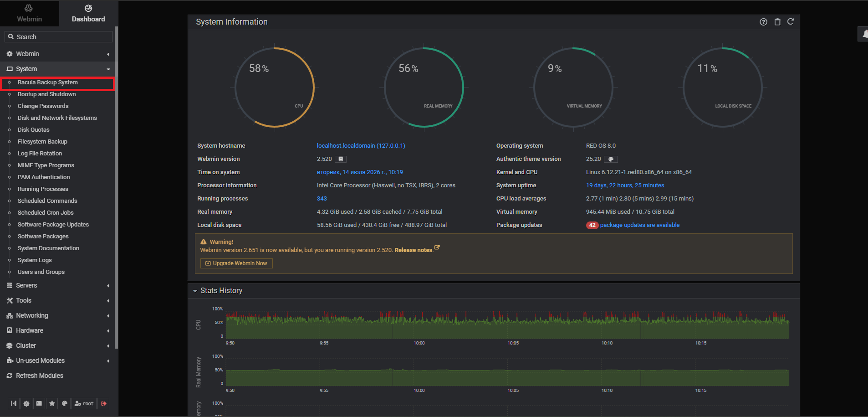Expand the Networking menu category

tap(57, 315)
